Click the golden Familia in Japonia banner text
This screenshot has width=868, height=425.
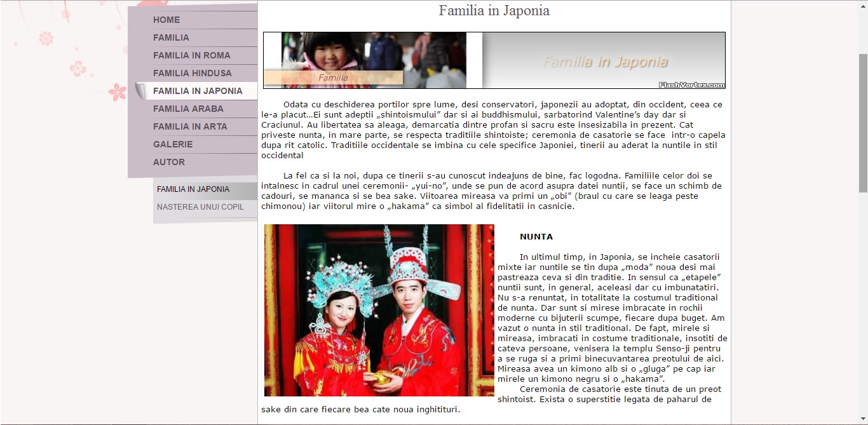[x=604, y=62]
